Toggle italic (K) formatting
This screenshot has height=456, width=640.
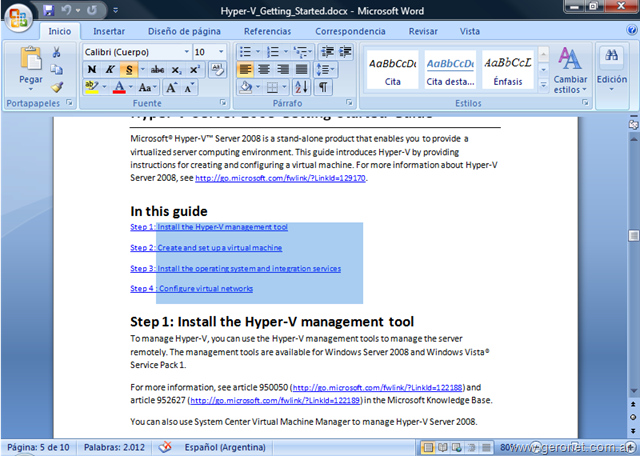click(110, 70)
